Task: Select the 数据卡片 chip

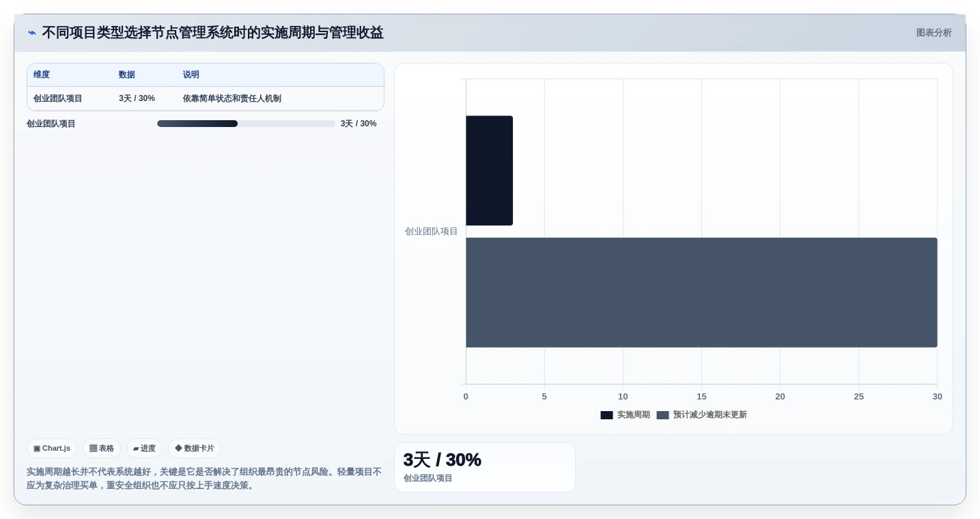Action: (195, 449)
